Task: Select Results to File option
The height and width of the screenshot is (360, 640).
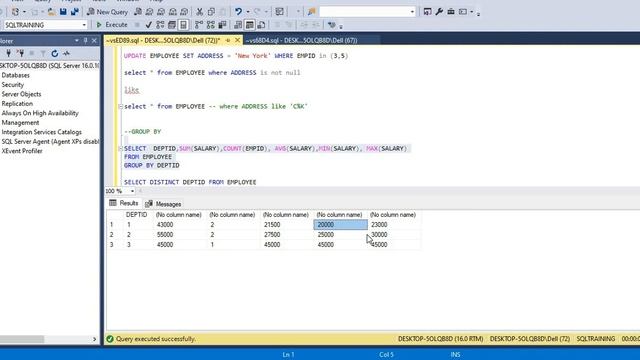Action: tap(261, 25)
